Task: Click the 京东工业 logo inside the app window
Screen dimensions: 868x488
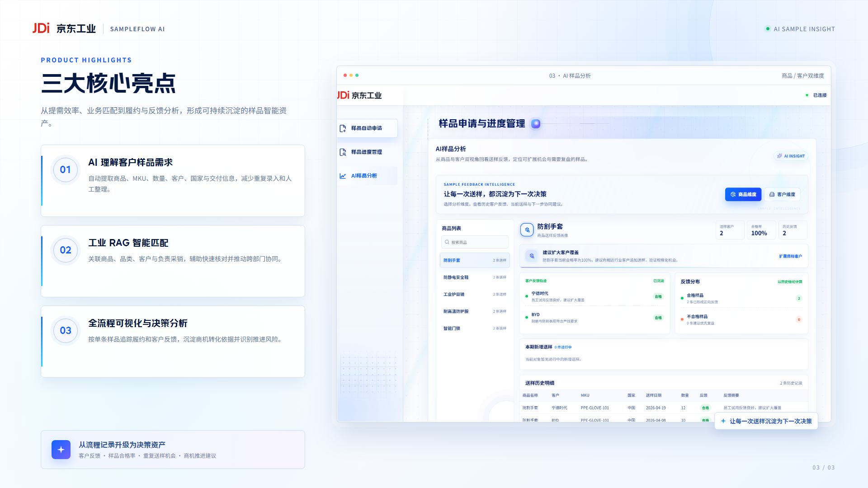Action: (x=360, y=95)
